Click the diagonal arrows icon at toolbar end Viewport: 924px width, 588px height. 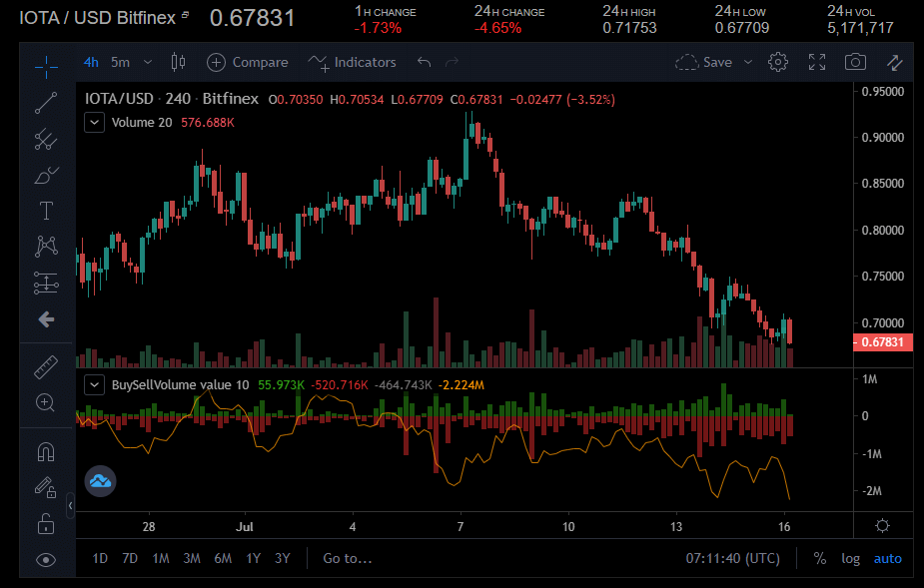coord(895,62)
